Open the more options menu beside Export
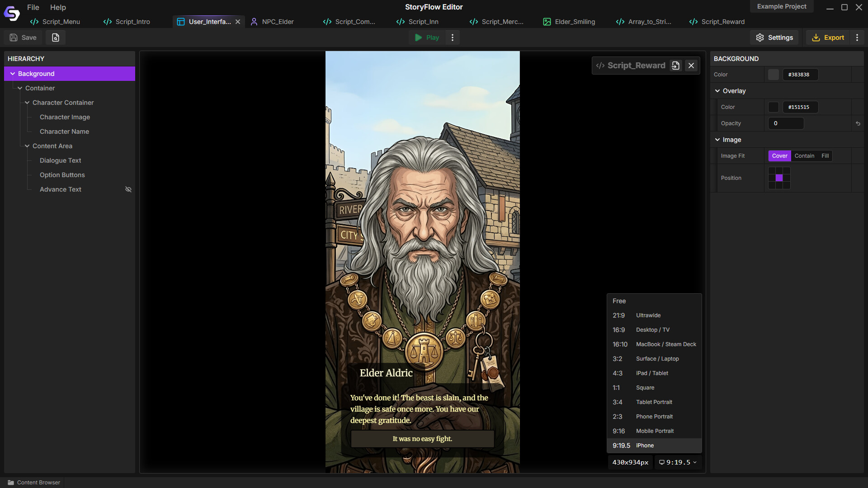This screenshot has width=868, height=488. pos(857,38)
